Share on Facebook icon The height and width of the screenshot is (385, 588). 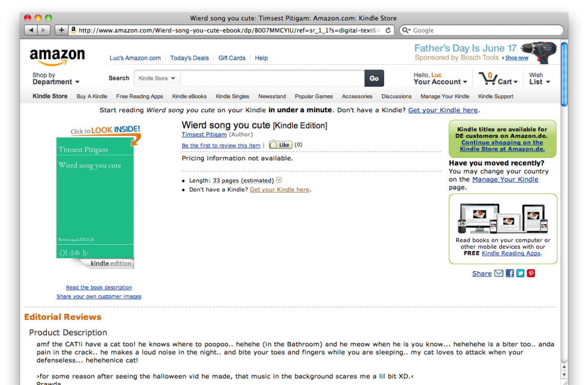[510, 273]
